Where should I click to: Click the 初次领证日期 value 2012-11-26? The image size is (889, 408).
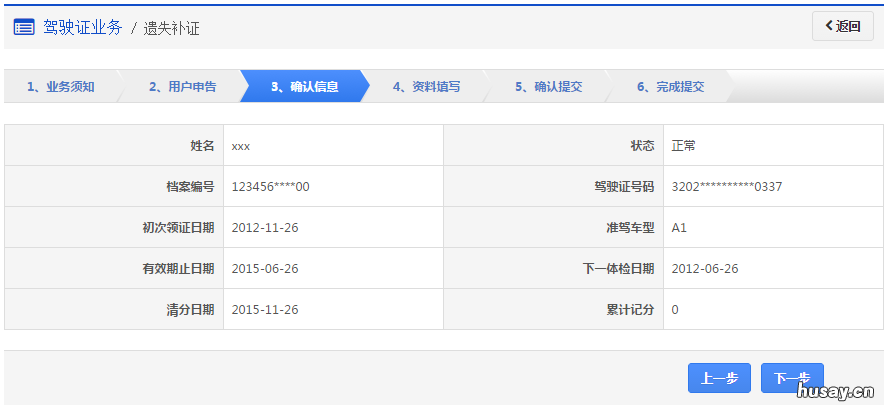(x=265, y=228)
